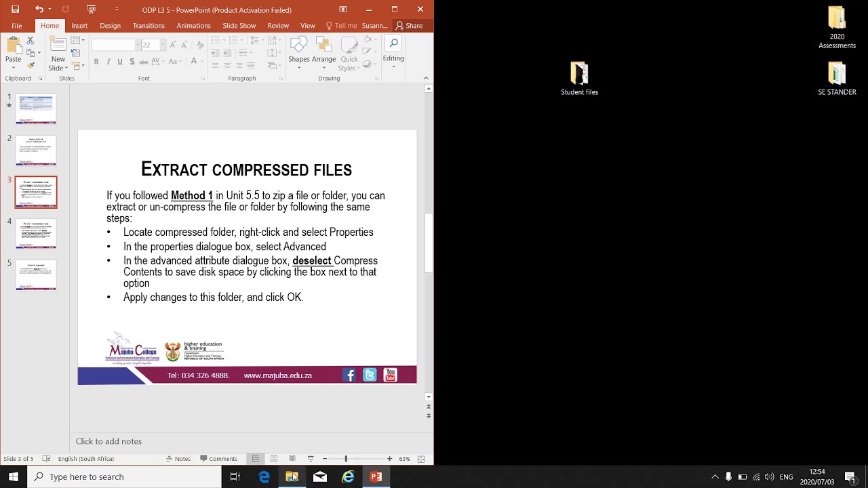Toggle the Notes pane button
This screenshot has width=868, height=488.
click(x=178, y=459)
